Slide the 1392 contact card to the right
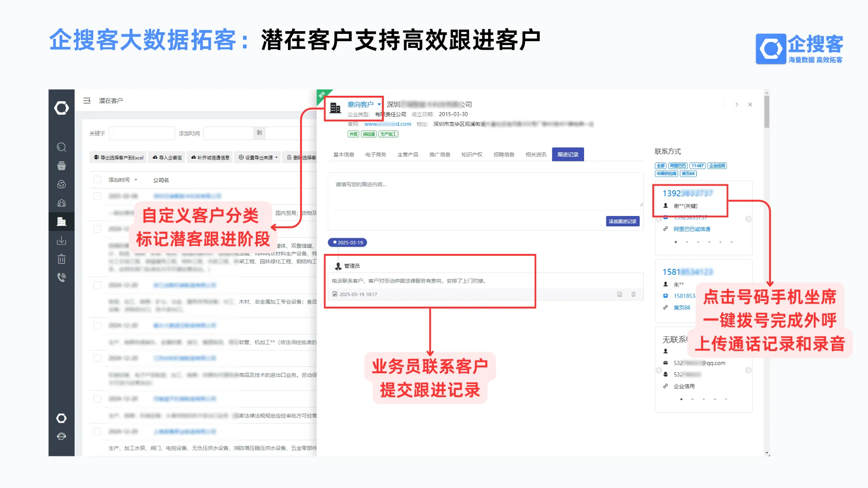The width and height of the screenshot is (868, 488). tap(748, 219)
